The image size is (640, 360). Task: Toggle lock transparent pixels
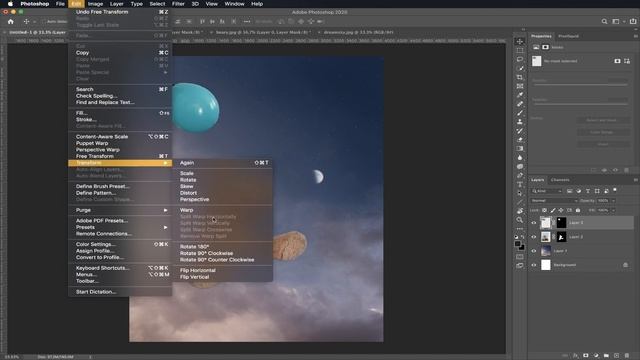click(x=544, y=210)
